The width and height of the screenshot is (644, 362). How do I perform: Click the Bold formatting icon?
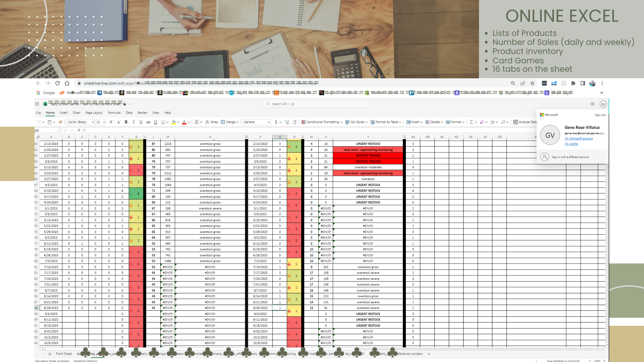pyautogui.click(x=126, y=122)
